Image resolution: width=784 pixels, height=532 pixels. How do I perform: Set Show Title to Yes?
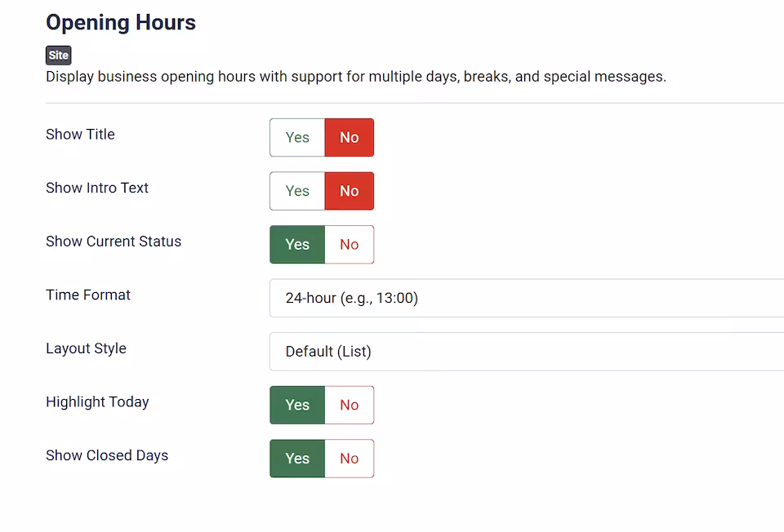point(297,137)
